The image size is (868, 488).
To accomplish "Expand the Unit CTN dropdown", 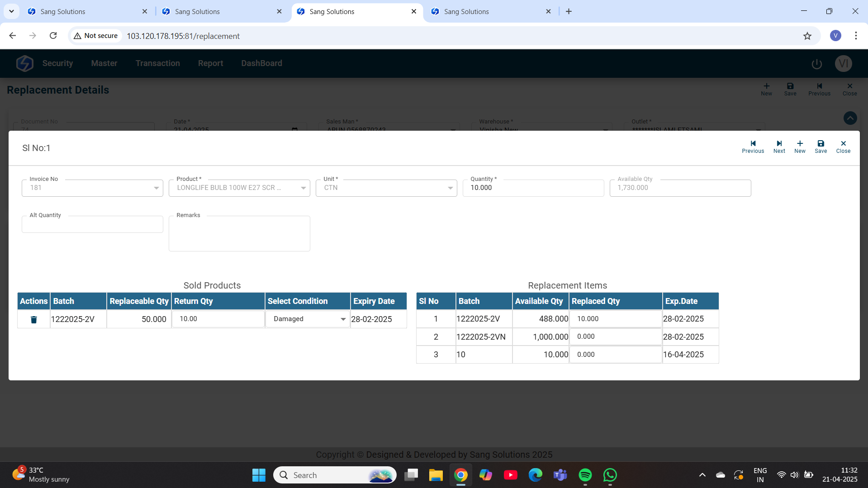I will pos(450,188).
